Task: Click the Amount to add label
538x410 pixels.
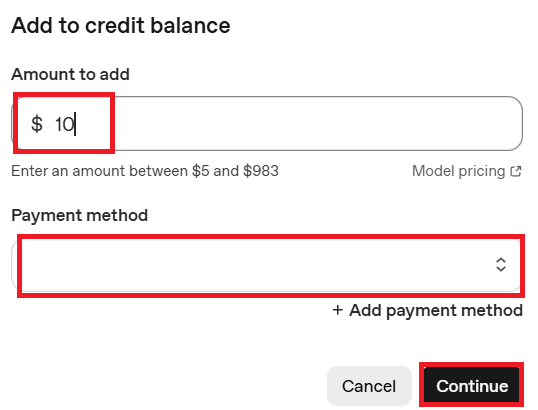Action: click(x=70, y=74)
